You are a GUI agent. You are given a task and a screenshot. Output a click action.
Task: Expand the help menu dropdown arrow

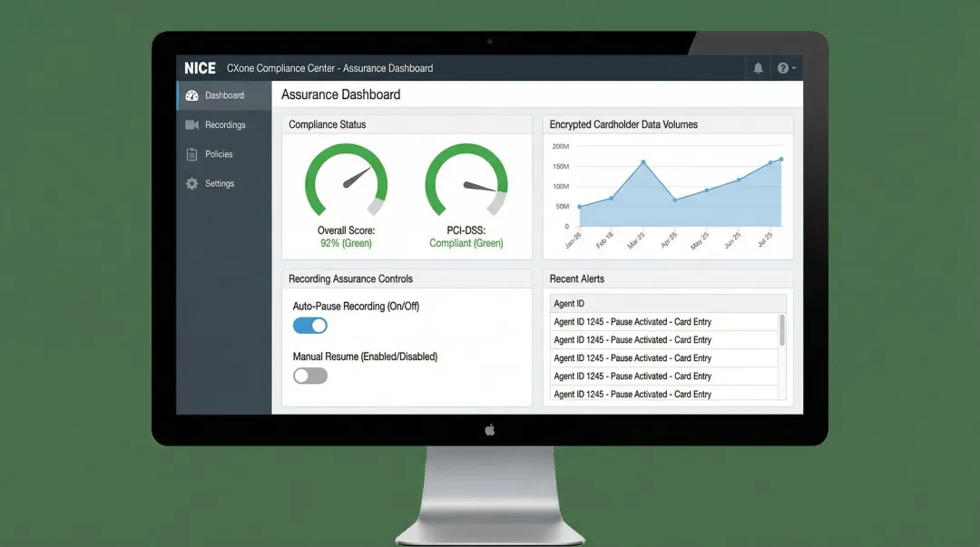click(x=793, y=67)
